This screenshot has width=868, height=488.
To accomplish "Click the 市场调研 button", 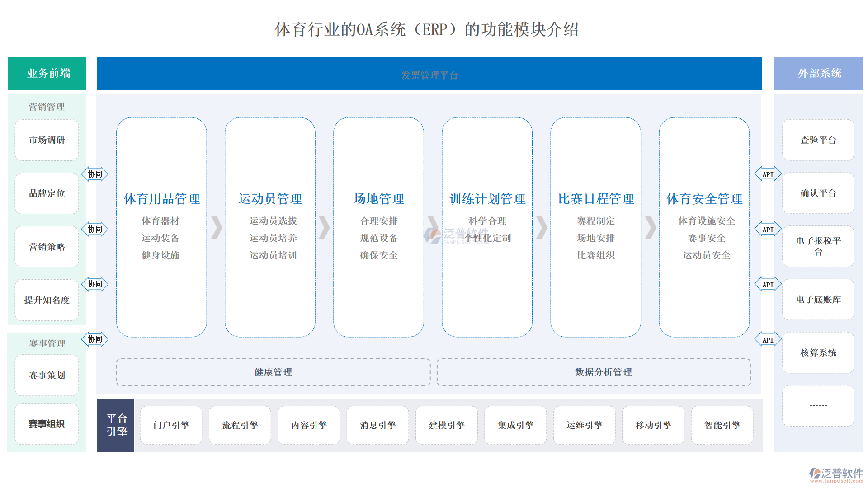I will (x=47, y=140).
